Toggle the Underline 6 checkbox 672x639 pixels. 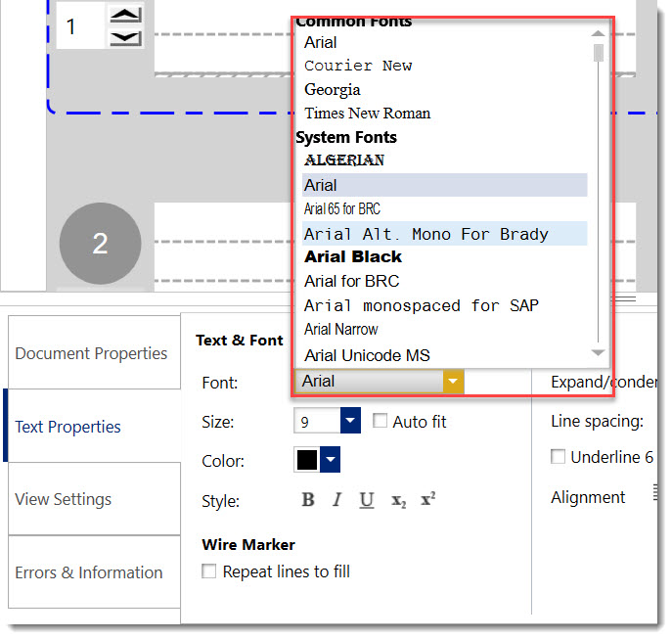click(x=559, y=457)
